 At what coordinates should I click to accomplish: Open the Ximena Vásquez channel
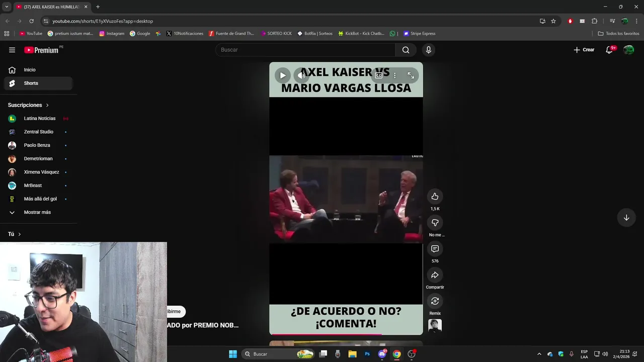38,172
